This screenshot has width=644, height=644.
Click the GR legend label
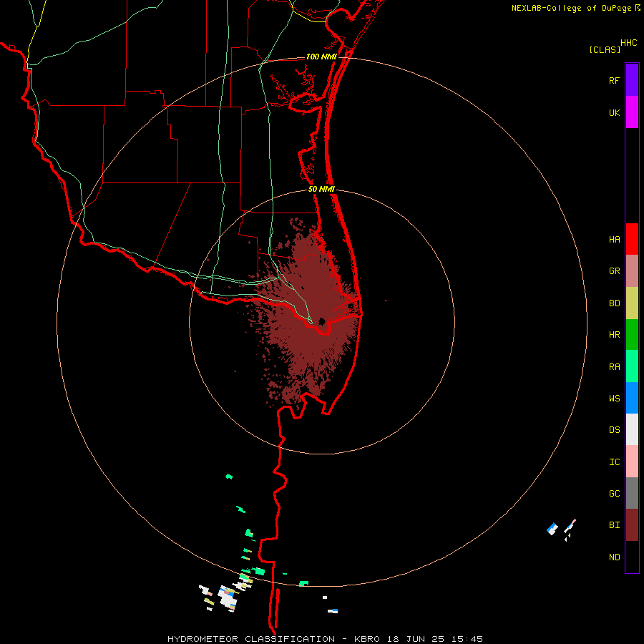click(614, 271)
